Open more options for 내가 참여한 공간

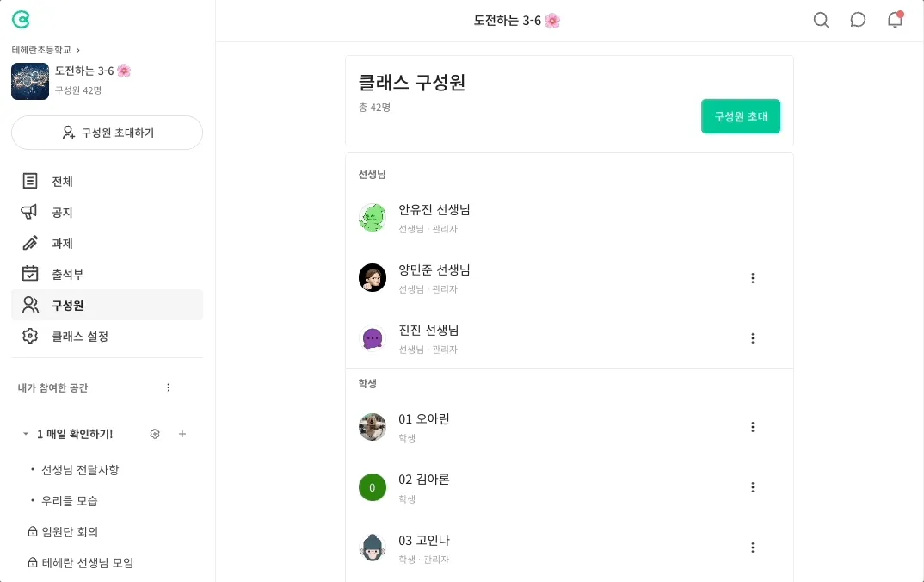click(169, 387)
